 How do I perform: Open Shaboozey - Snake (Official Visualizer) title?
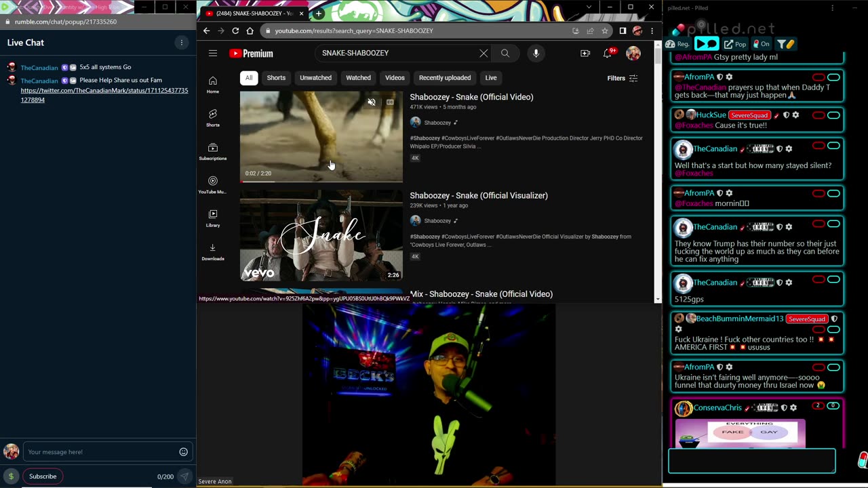479,195
